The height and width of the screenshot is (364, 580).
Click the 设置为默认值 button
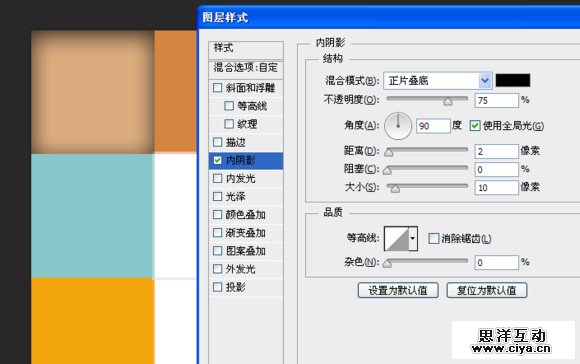tap(398, 290)
